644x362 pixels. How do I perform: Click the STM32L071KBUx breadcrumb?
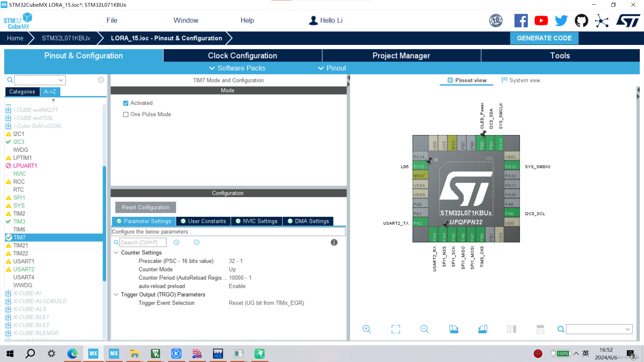66,38
